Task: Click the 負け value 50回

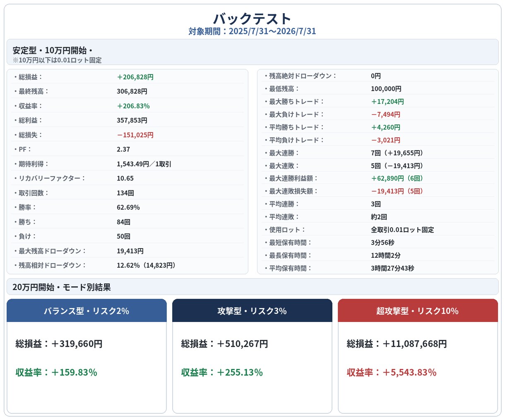Action: pyautogui.click(x=124, y=236)
